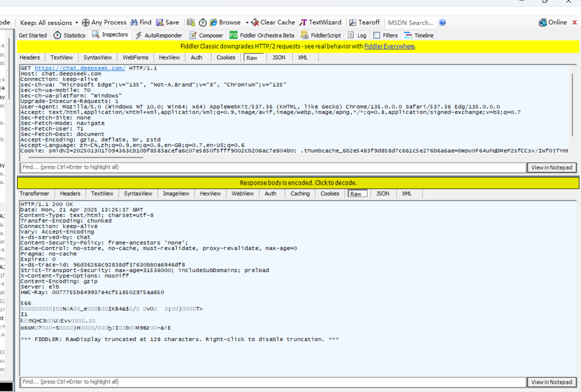Open the AutoResponder tab
The width and height of the screenshot is (581, 392).
click(x=159, y=35)
